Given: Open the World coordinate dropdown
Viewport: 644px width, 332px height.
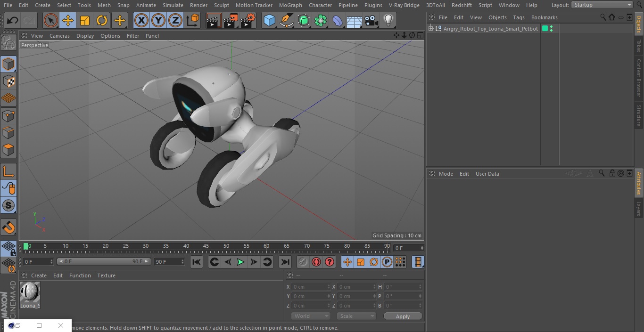Looking at the screenshot, I should 310,316.
